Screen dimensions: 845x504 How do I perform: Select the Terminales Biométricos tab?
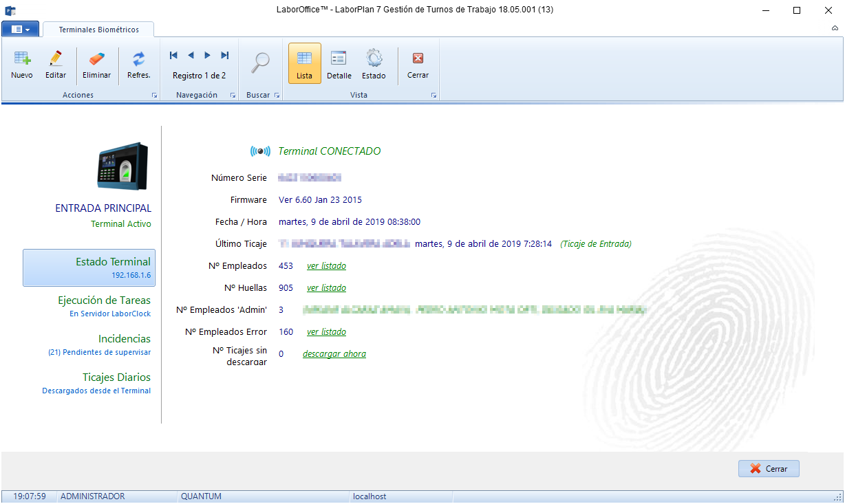click(x=98, y=30)
